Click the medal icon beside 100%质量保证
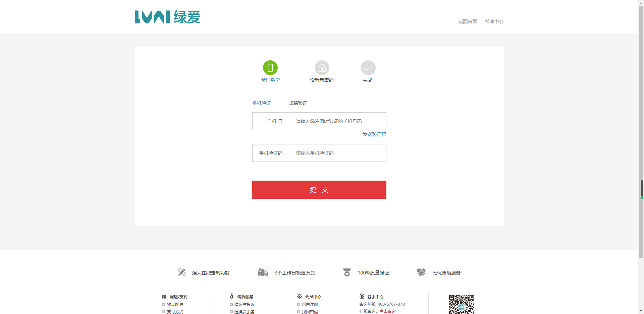 pos(347,272)
